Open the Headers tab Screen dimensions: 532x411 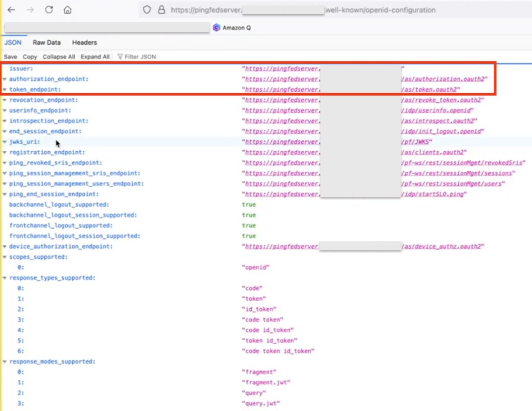coord(85,42)
